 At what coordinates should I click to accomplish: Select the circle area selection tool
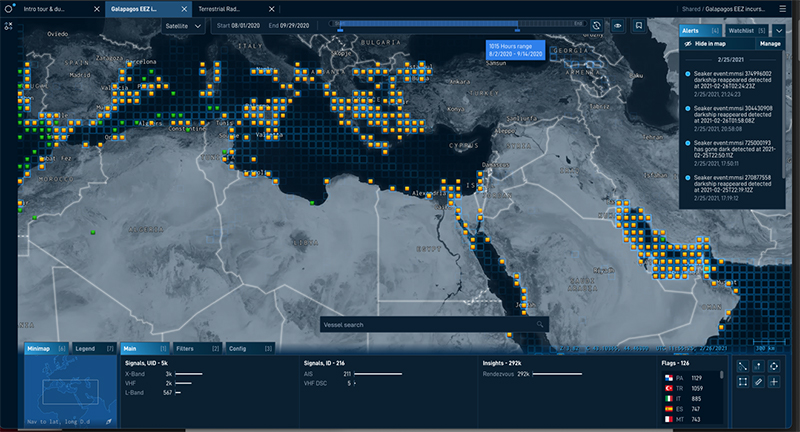773,366
